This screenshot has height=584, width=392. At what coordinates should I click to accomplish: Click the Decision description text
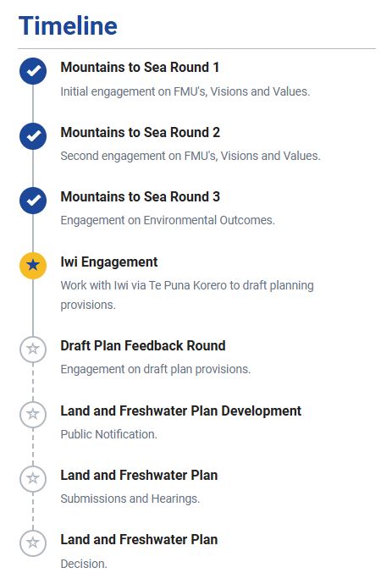coord(84,564)
